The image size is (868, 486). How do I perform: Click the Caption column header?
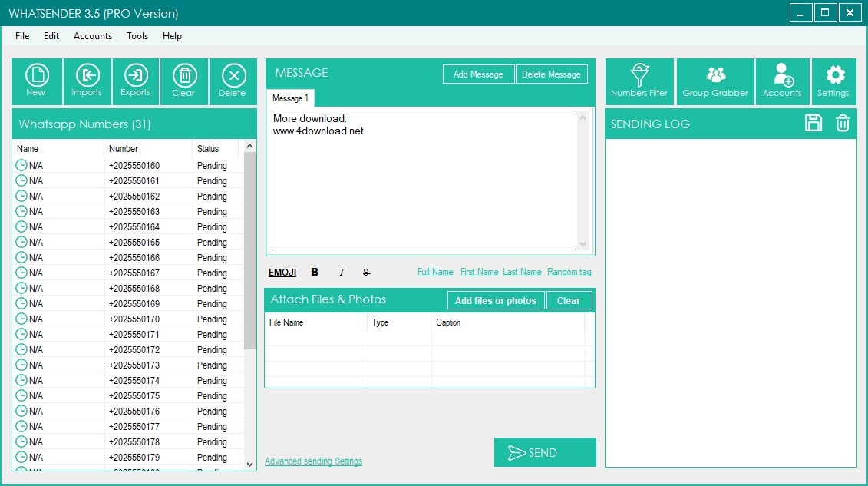[x=507, y=322]
